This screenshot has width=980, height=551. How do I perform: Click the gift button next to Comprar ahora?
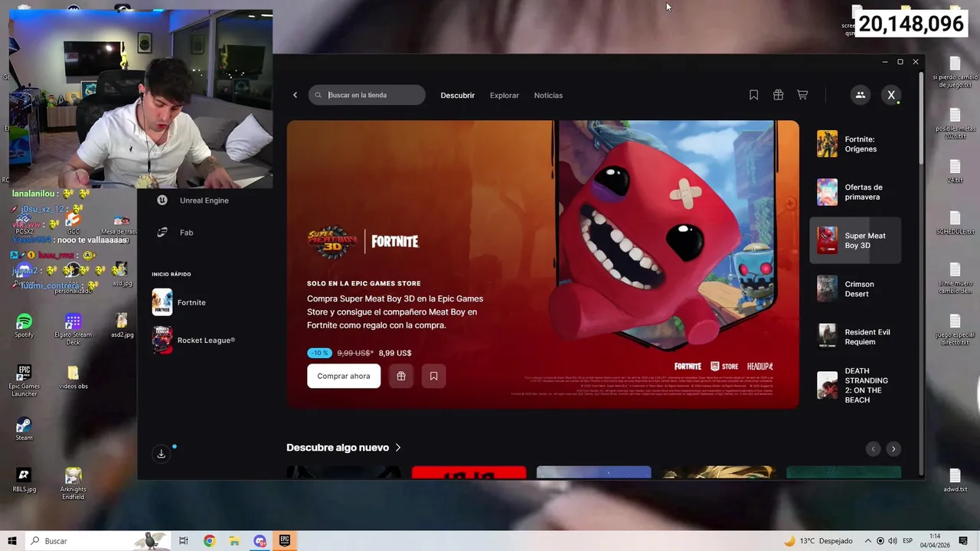pyautogui.click(x=401, y=376)
